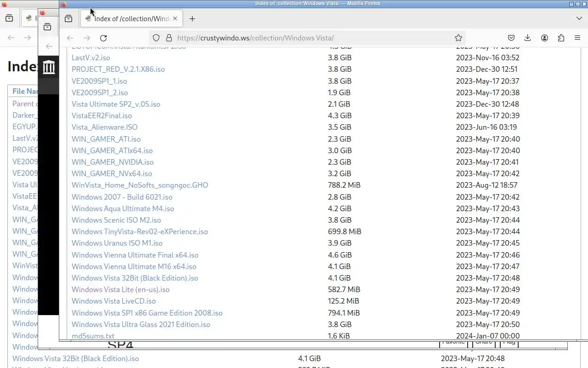Open Firefox View in the rearmost window
This screenshot has width=588, height=368.
(x=9, y=18)
